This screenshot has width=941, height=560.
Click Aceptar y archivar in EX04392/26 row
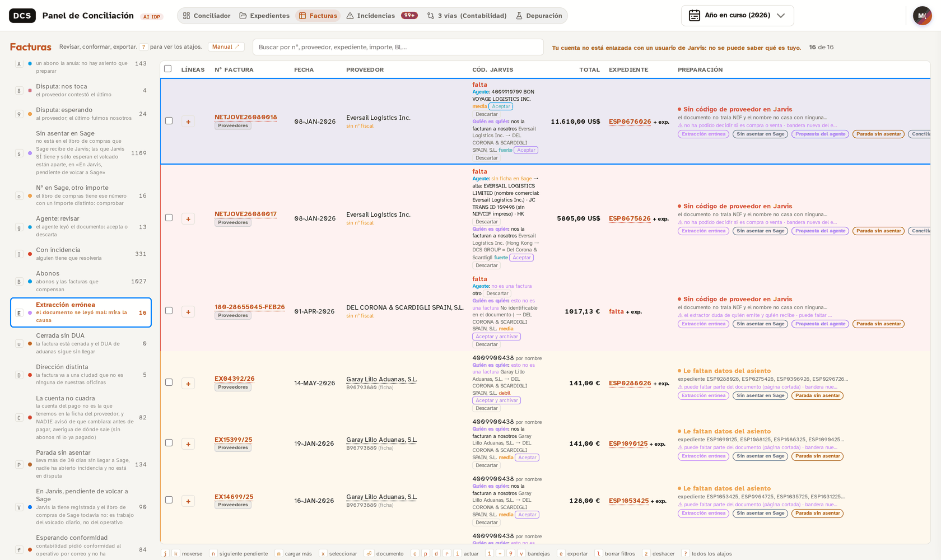497,400
